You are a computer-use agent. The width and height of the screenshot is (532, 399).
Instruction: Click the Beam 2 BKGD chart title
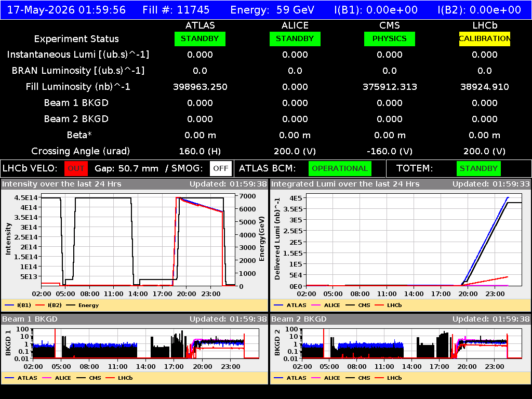tap(299, 320)
